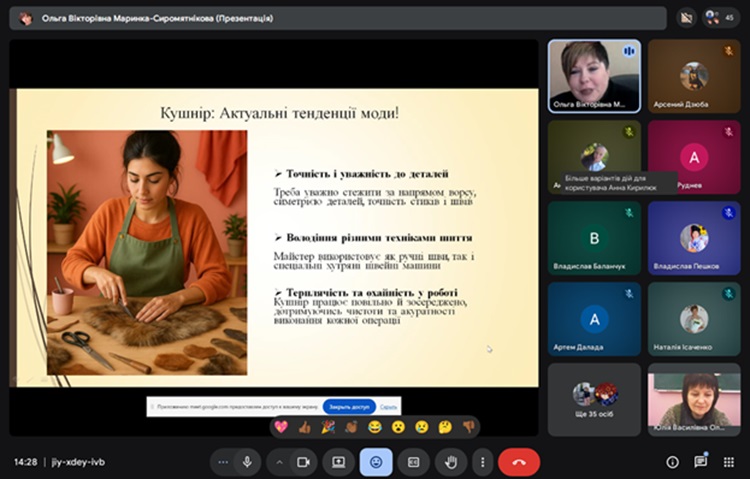750x479 pixels.
Task: Mute the microphone in the call bar
Action: coord(246,462)
